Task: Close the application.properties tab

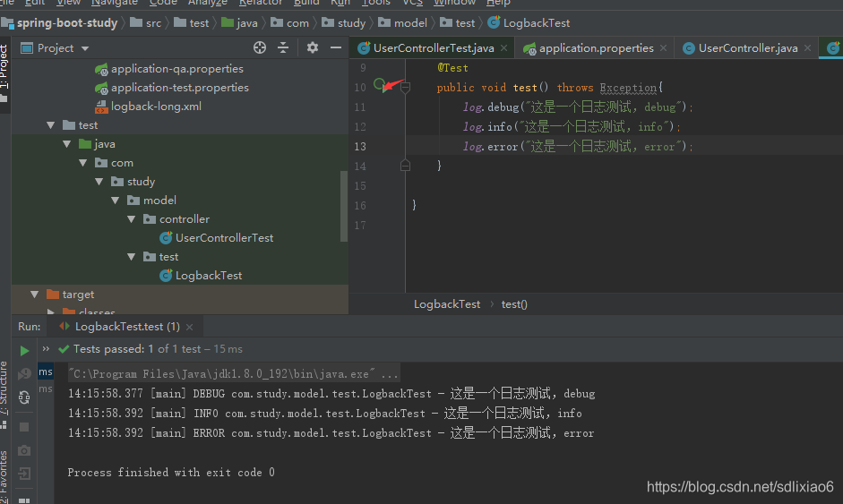Action: point(664,48)
